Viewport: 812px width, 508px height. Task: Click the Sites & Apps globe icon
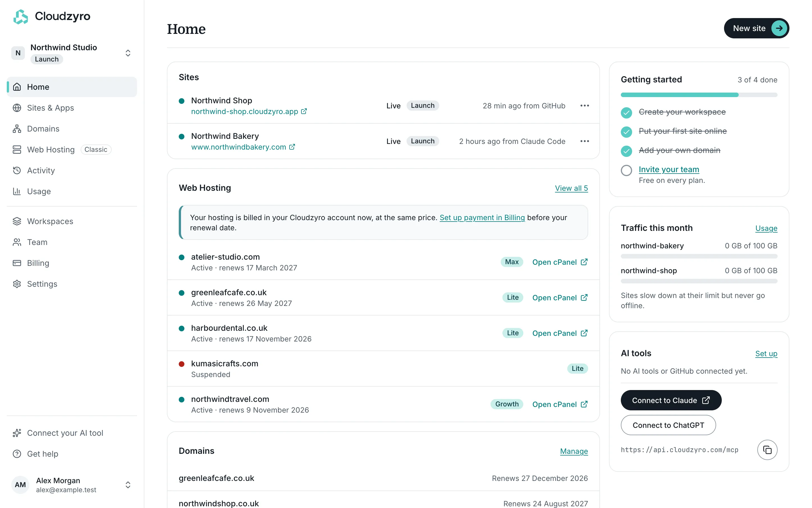(17, 108)
